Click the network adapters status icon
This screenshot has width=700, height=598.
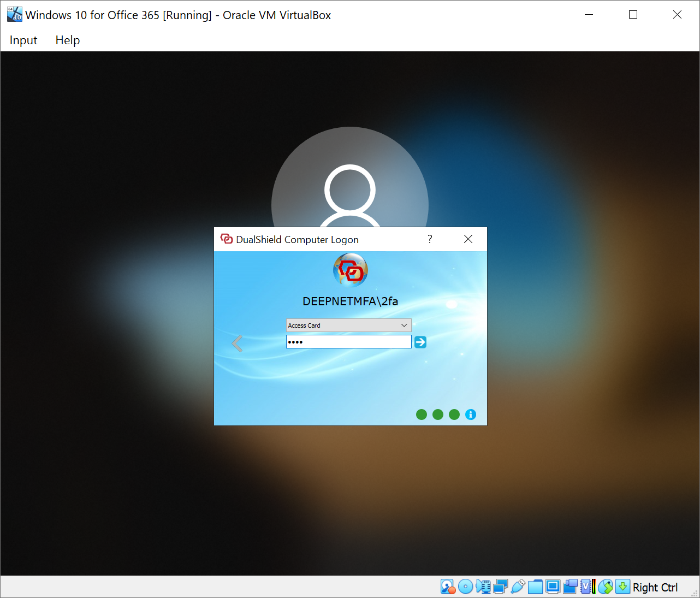coord(500,587)
